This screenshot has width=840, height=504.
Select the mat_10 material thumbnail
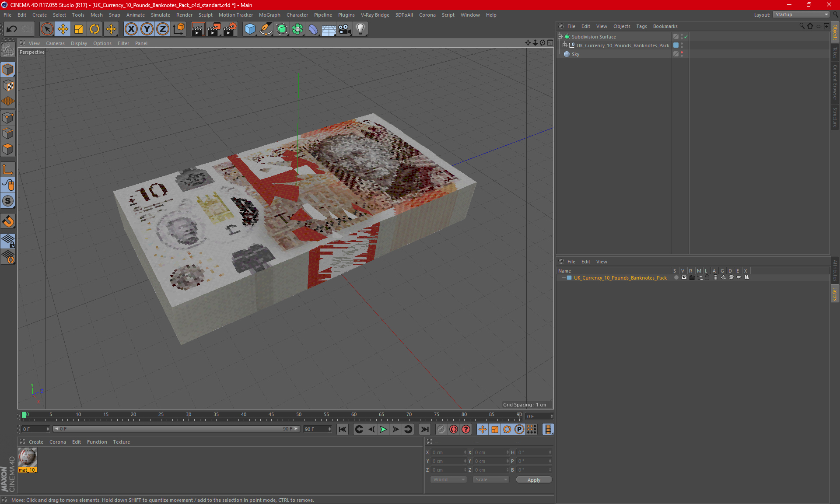[x=28, y=458]
